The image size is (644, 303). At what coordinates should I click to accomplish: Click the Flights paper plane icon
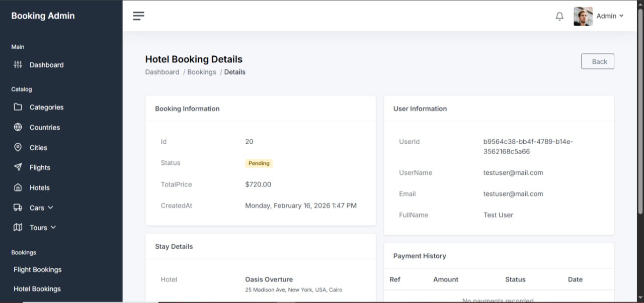pos(18,167)
